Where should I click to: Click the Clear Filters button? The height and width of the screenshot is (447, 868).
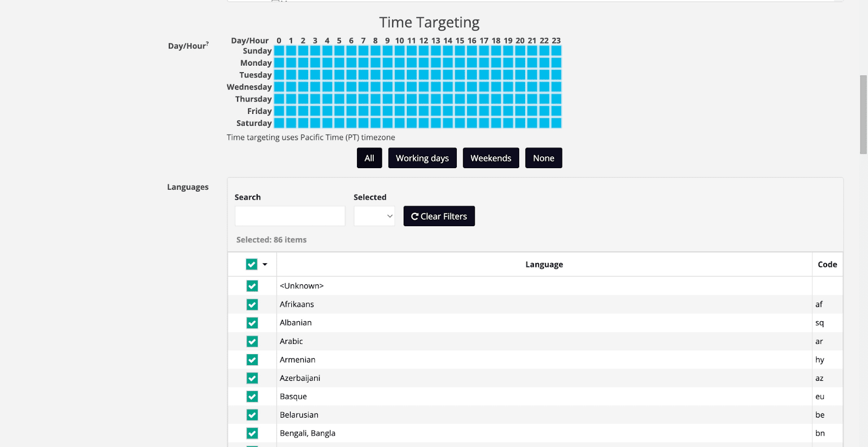tap(439, 216)
